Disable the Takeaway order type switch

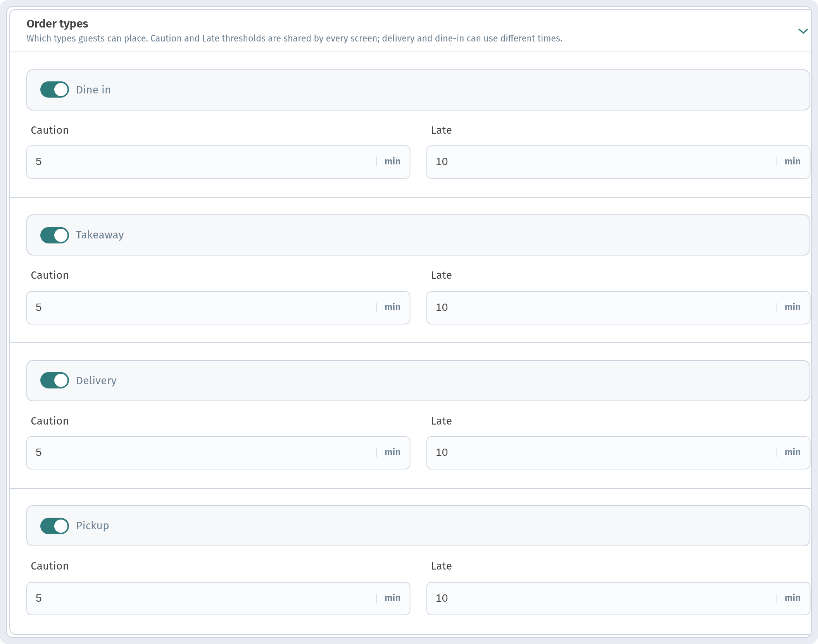tap(55, 235)
